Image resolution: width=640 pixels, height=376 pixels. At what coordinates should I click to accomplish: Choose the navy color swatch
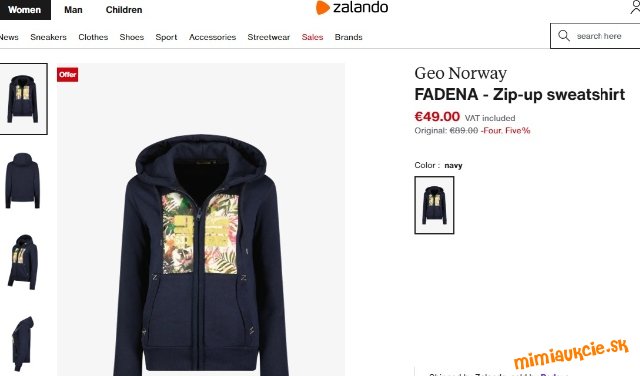click(x=434, y=205)
